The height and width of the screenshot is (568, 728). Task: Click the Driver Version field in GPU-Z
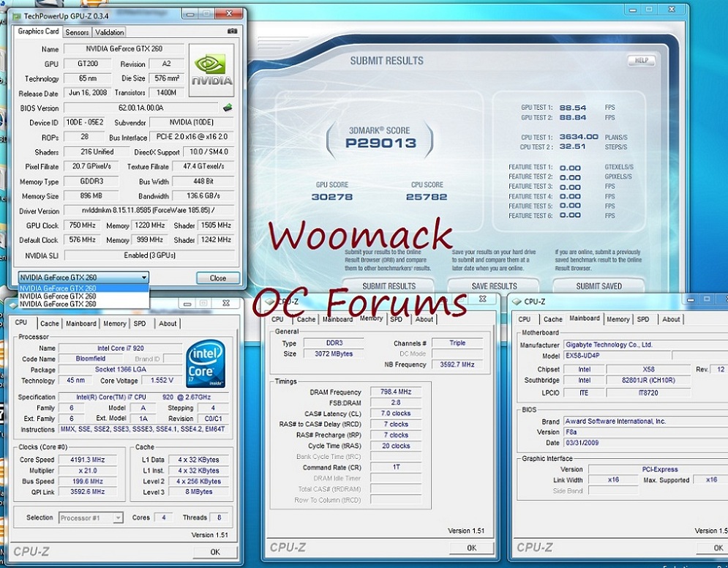pyautogui.click(x=149, y=210)
